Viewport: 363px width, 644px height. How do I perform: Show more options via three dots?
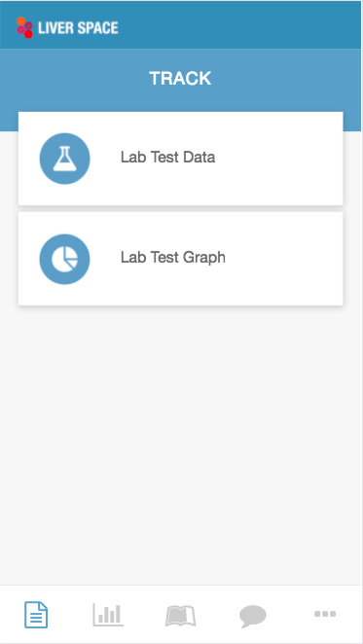(x=325, y=614)
